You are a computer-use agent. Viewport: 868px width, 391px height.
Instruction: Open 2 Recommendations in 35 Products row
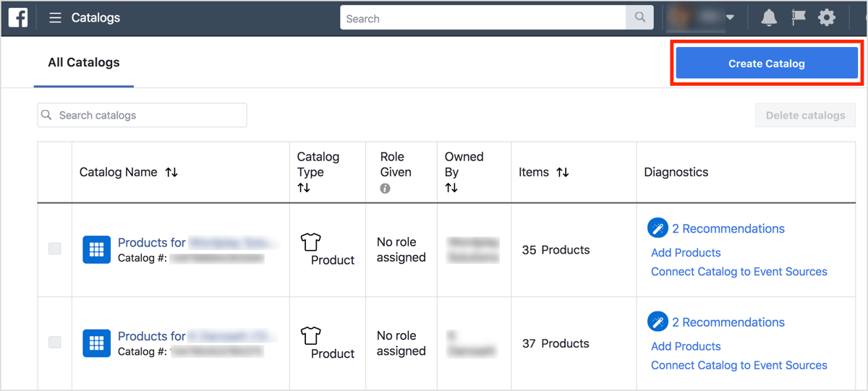pos(728,228)
